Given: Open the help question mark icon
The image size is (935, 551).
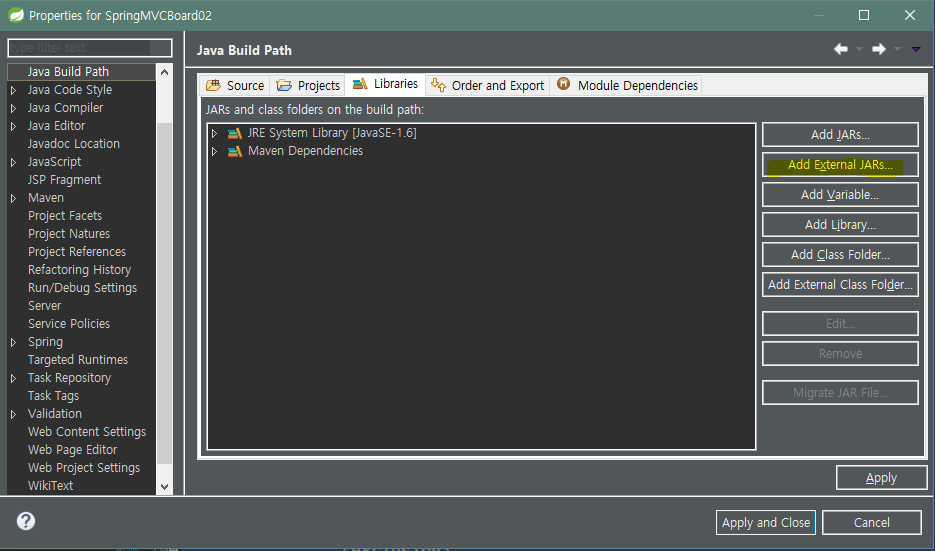Looking at the screenshot, I should [x=26, y=521].
